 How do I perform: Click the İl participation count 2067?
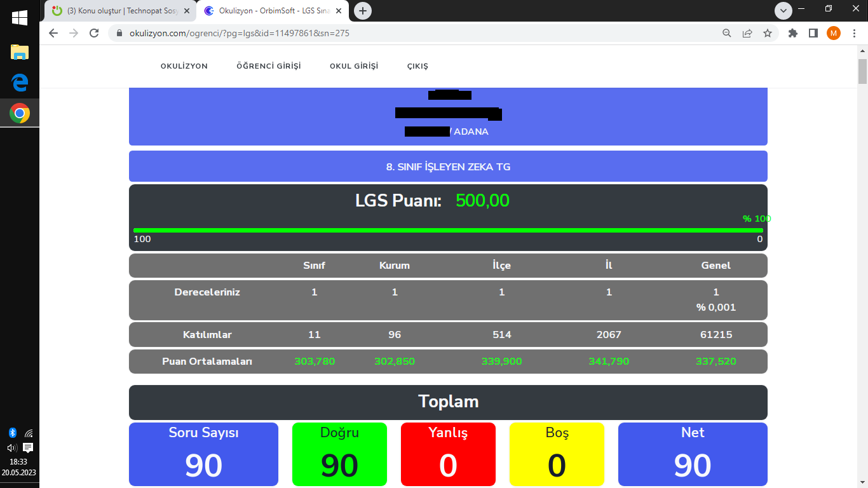coord(609,334)
